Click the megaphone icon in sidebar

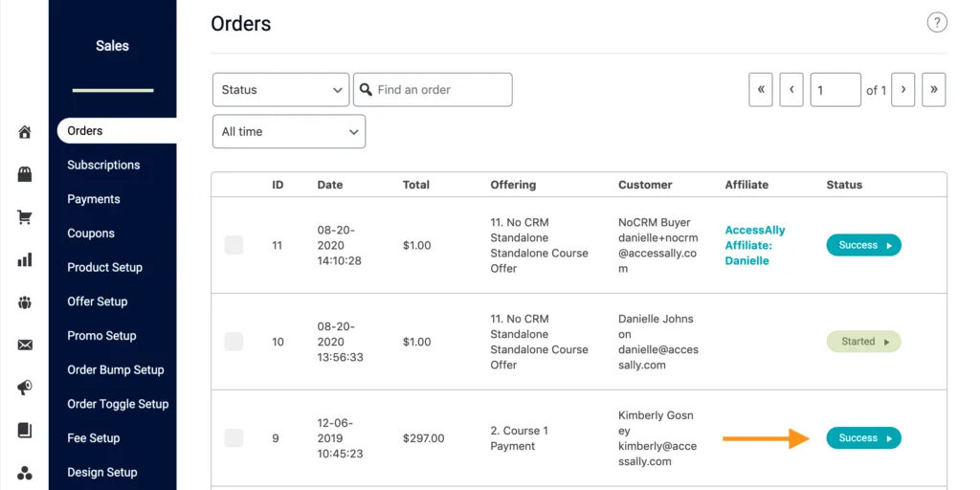25,389
